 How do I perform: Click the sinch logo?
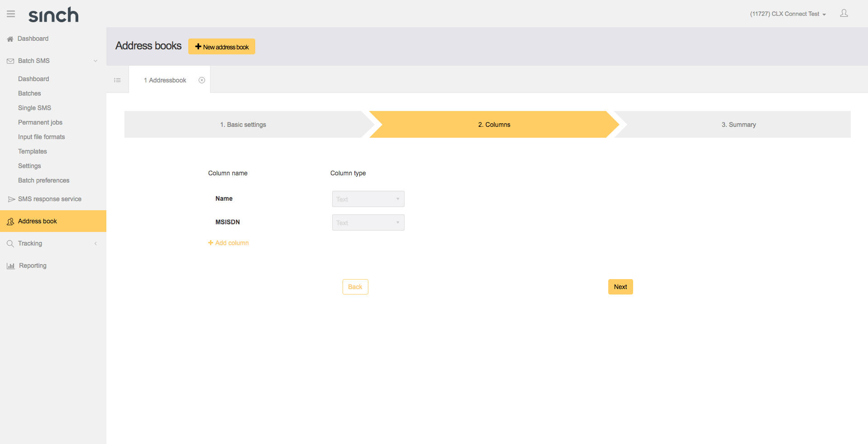click(53, 15)
